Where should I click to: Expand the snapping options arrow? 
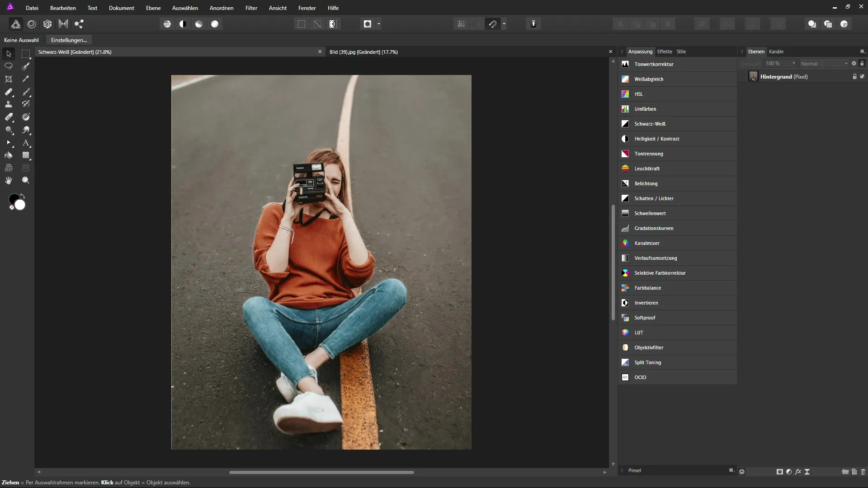(504, 24)
